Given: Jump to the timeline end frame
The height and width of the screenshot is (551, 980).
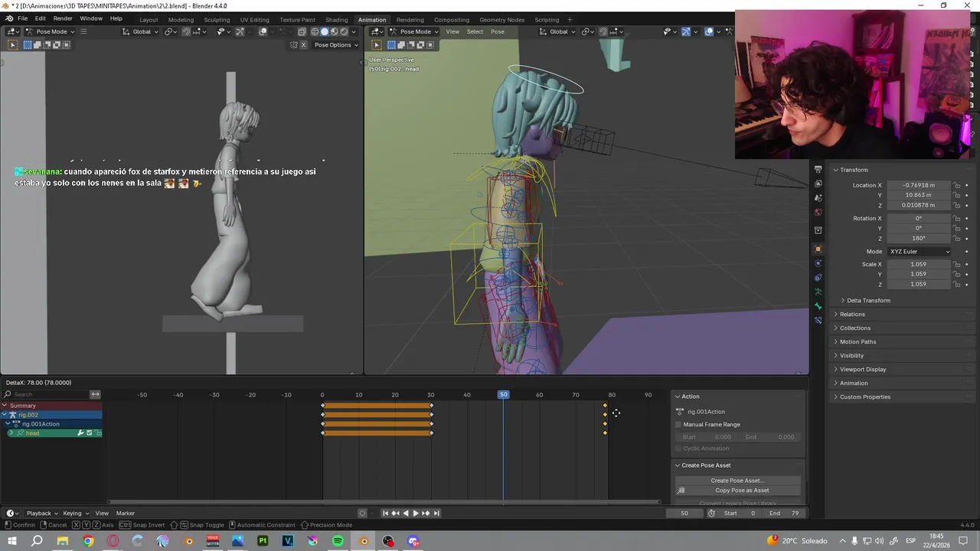Looking at the screenshot, I should click(x=436, y=514).
